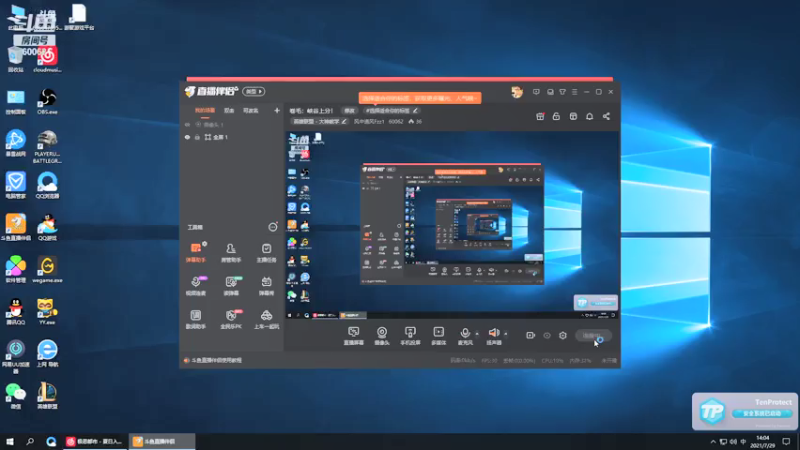The height and width of the screenshot is (450, 800).
Task: Open the 弹幕秀 danmaku show tool
Action: click(266, 286)
